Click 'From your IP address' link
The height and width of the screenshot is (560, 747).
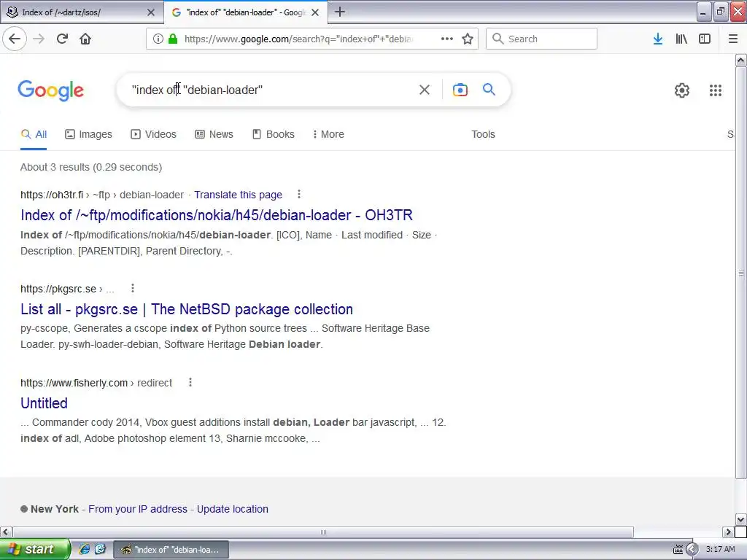coord(138,509)
